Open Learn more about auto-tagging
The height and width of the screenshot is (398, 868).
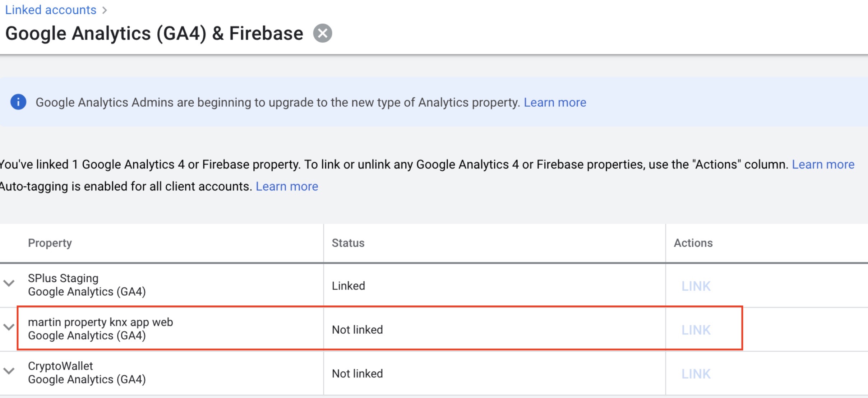point(287,186)
